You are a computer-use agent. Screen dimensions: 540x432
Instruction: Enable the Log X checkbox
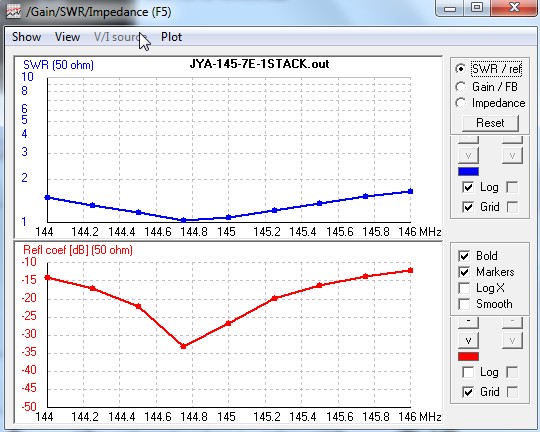[464, 288]
